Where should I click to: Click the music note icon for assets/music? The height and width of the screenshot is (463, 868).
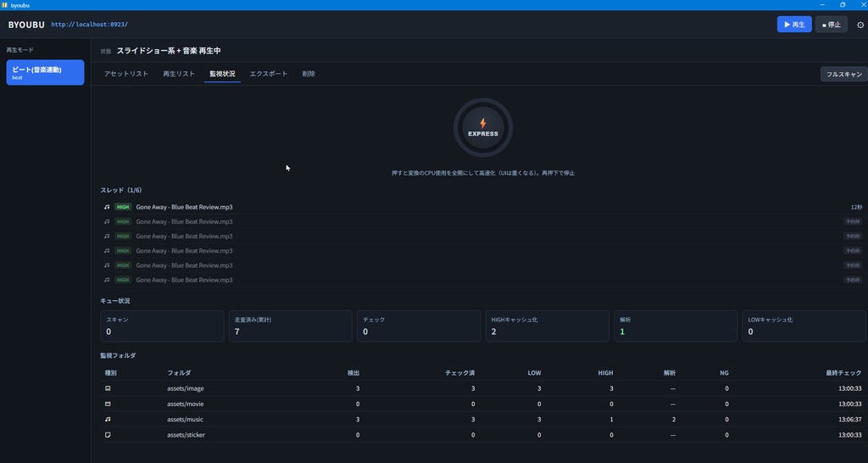[108, 419]
